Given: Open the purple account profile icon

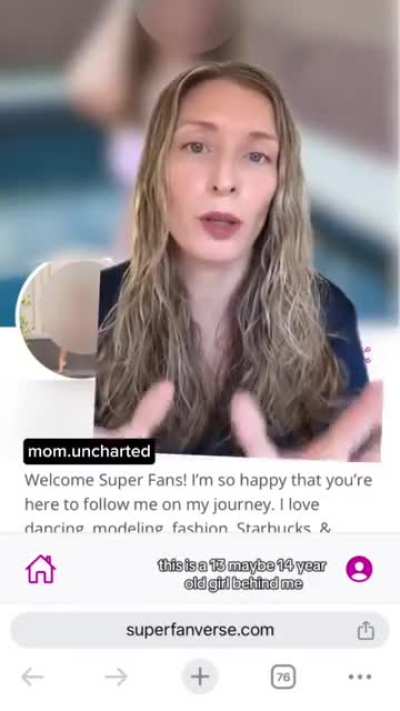Looking at the screenshot, I should pyautogui.click(x=359, y=569).
